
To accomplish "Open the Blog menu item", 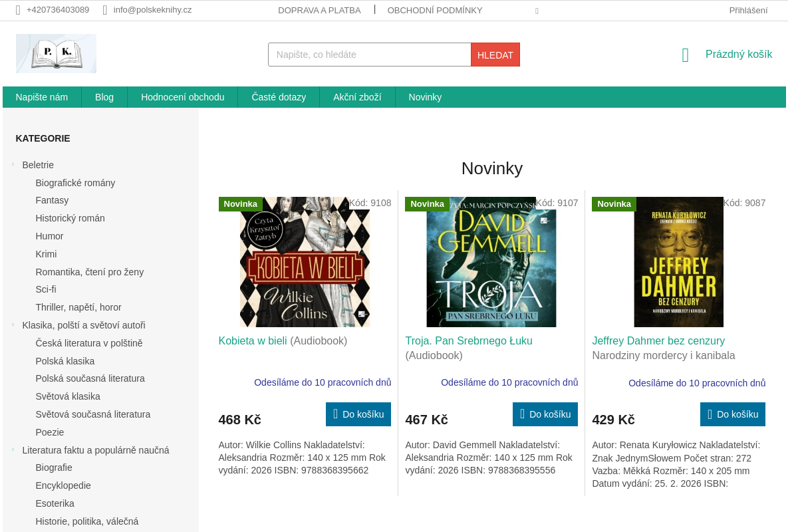I will coord(104,97).
